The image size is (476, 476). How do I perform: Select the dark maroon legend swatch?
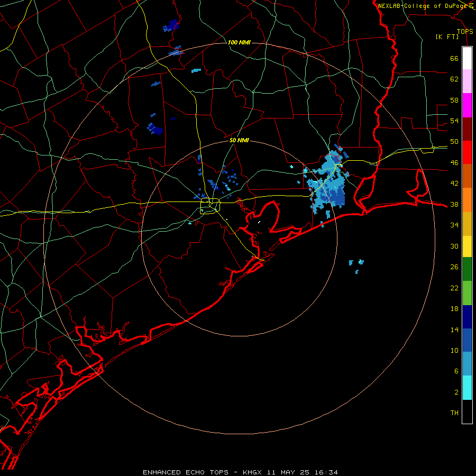point(467,129)
